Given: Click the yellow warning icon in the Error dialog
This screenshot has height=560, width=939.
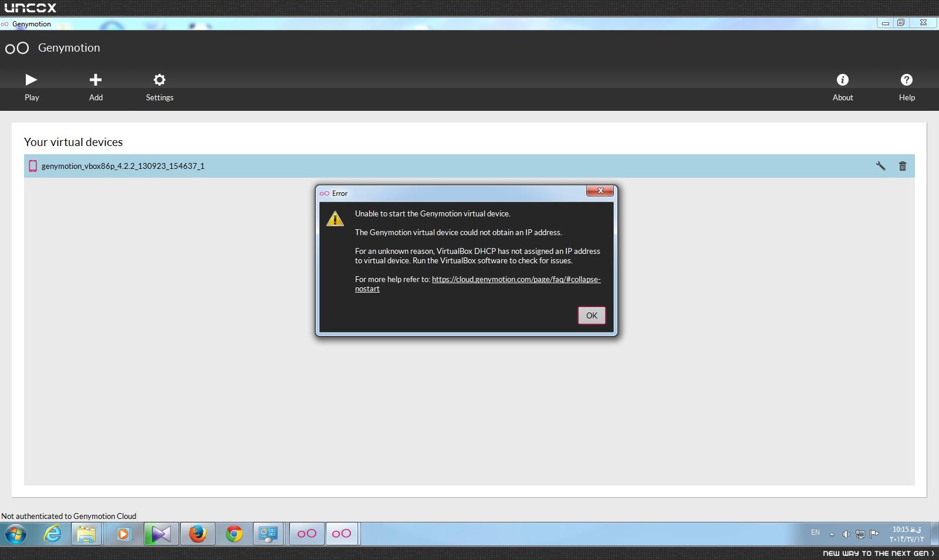Looking at the screenshot, I should click(x=335, y=219).
